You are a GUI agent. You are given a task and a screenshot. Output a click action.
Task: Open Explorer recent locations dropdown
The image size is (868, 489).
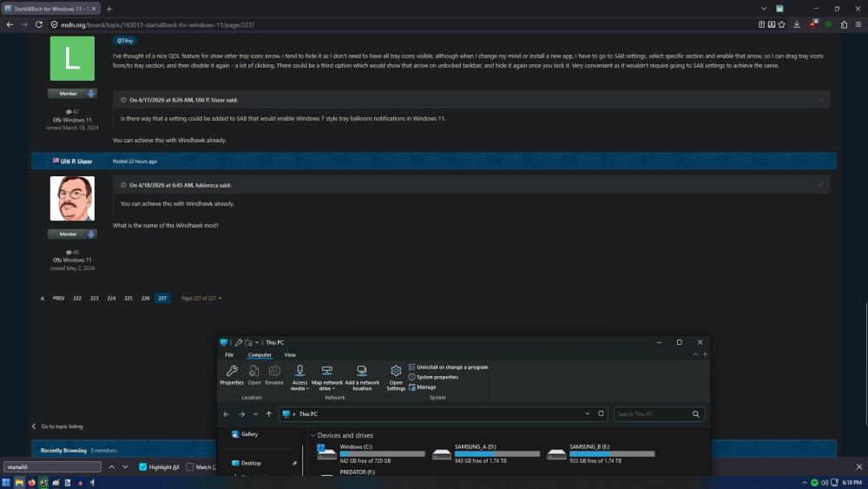[255, 414]
